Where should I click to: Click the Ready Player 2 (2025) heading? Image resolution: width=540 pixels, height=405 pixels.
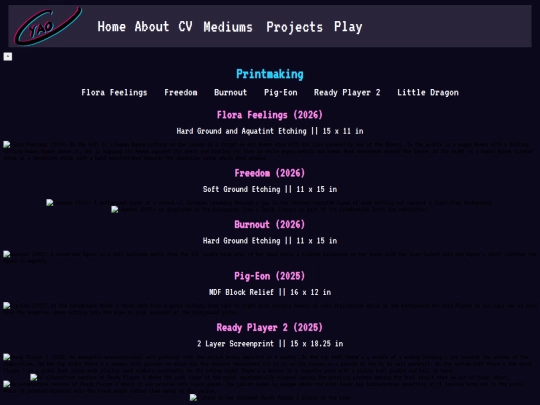click(x=270, y=327)
